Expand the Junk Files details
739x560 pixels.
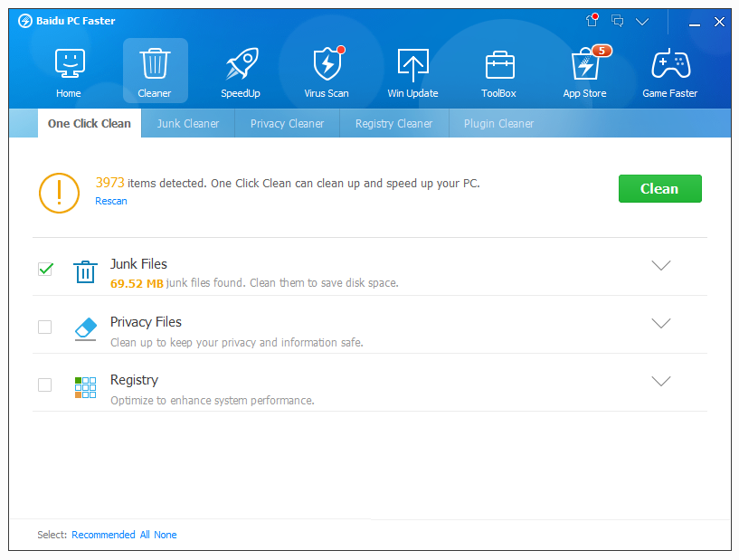tap(661, 265)
